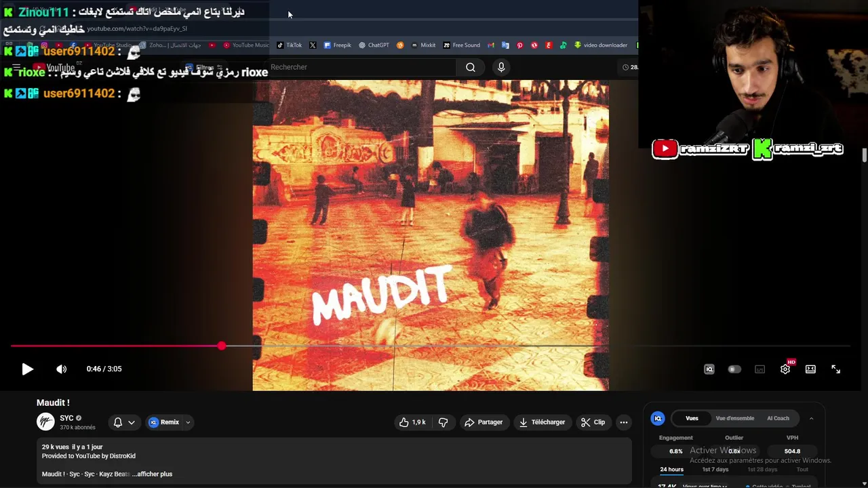The height and width of the screenshot is (488, 868).
Task: Open the vidIQ icon in player controls
Action: pyautogui.click(x=709, y=369)
